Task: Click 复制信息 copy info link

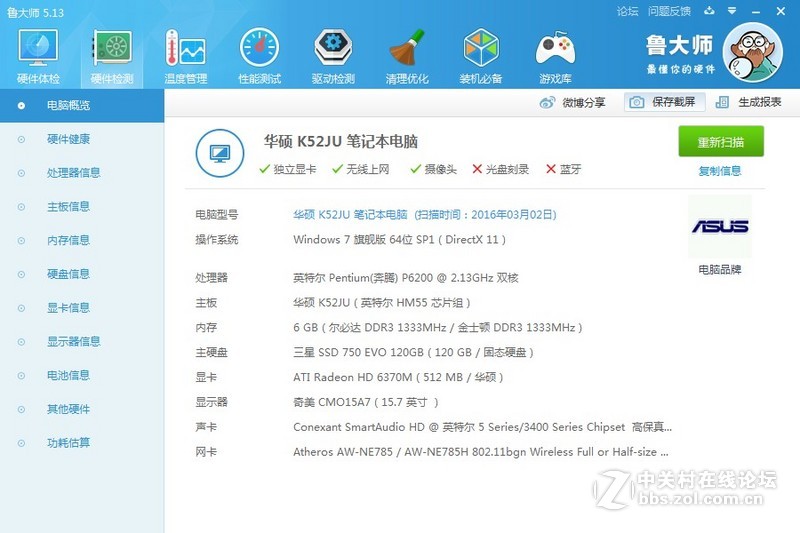Action: pyautogui.click(x=720, y=171)
